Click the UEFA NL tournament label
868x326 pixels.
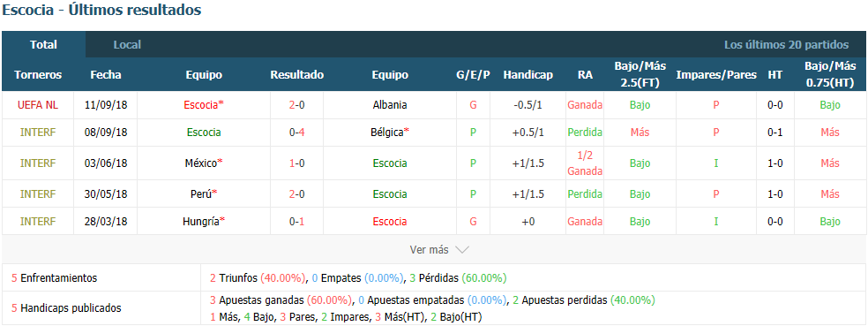point(38,105)
